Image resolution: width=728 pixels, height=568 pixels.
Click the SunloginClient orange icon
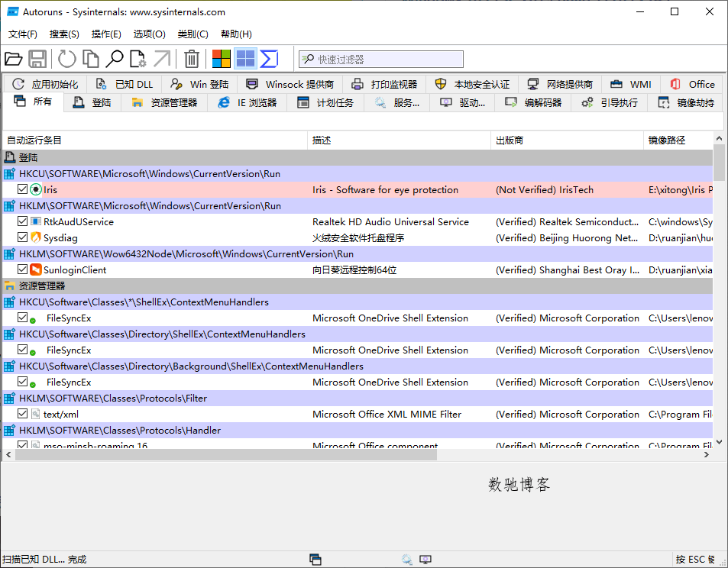tap(36, 269)
